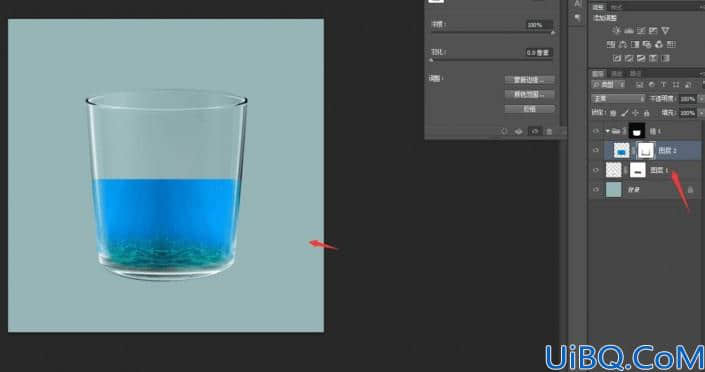Add a Brightness/Contrast adjustment

click(616, 31)
